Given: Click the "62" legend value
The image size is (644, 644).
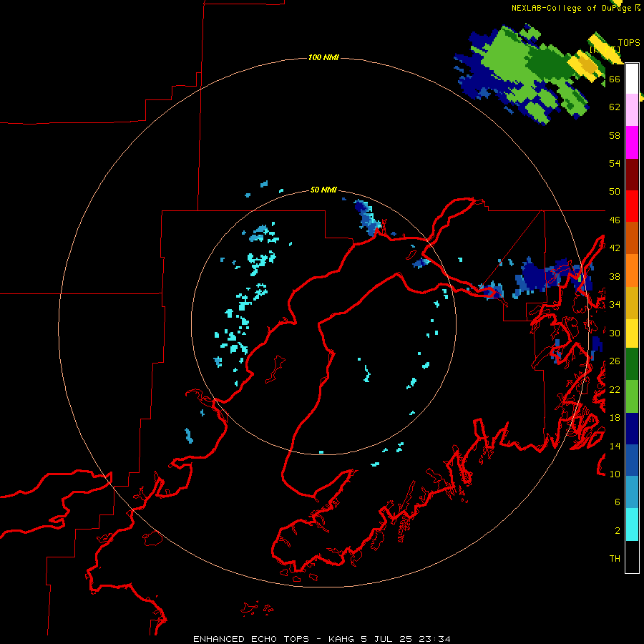Looking at the screenshot, I should pos(615,107).
